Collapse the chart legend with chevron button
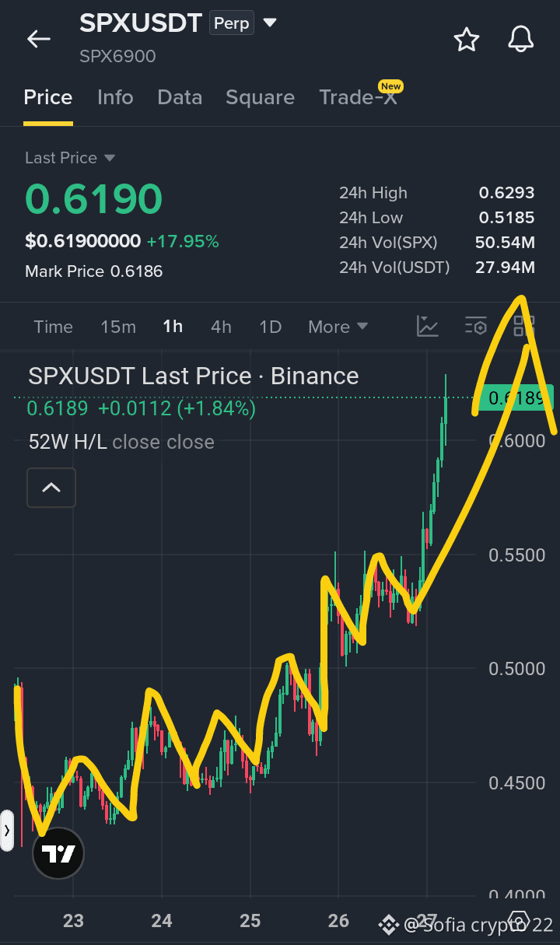The height and width of the screenshot is (945, 560). pos(51,488)
